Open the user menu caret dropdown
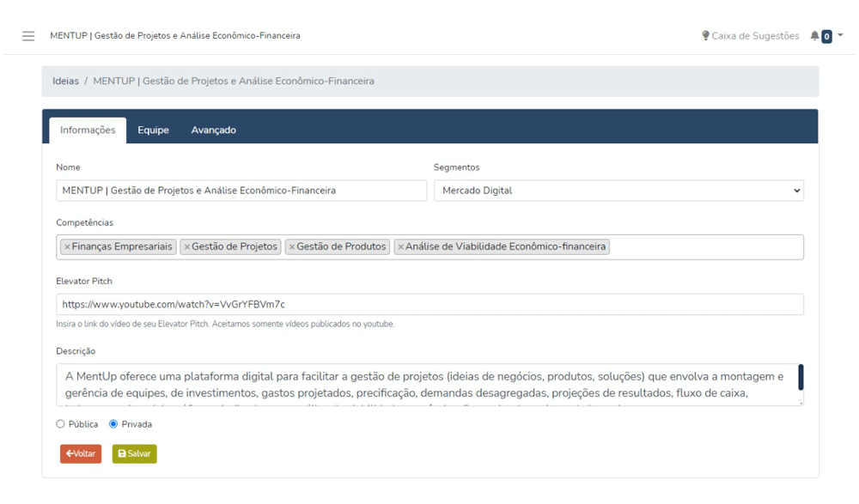 click(840, 35)
